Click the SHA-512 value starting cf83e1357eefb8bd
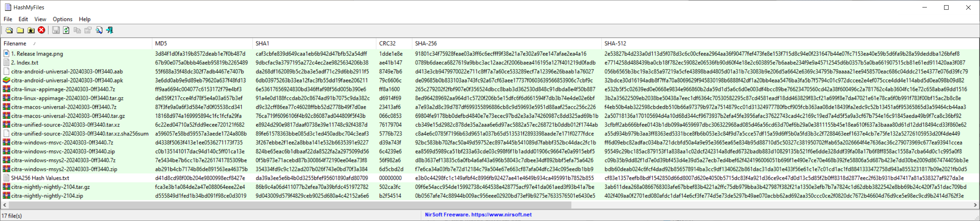This screenshot has width=980, height=221. click(784, 178)
